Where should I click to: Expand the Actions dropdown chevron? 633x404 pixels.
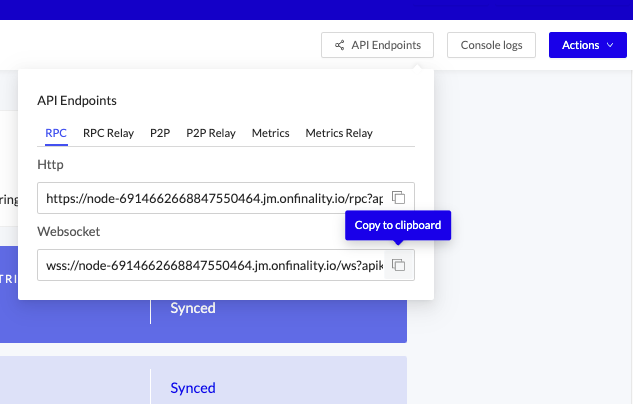(610, 45)
